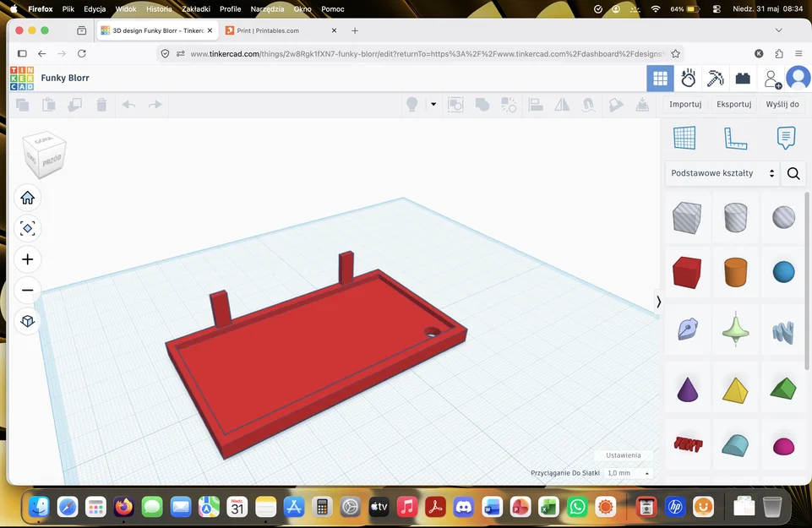Click the Drop to workplane icon
Viewport: 812px width, 528px height.
click(642, 105)
